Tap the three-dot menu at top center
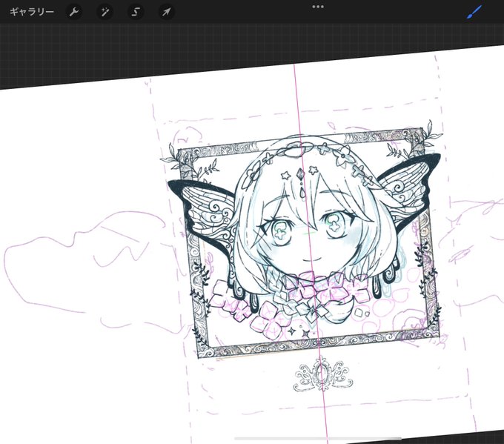 point(318,7)
